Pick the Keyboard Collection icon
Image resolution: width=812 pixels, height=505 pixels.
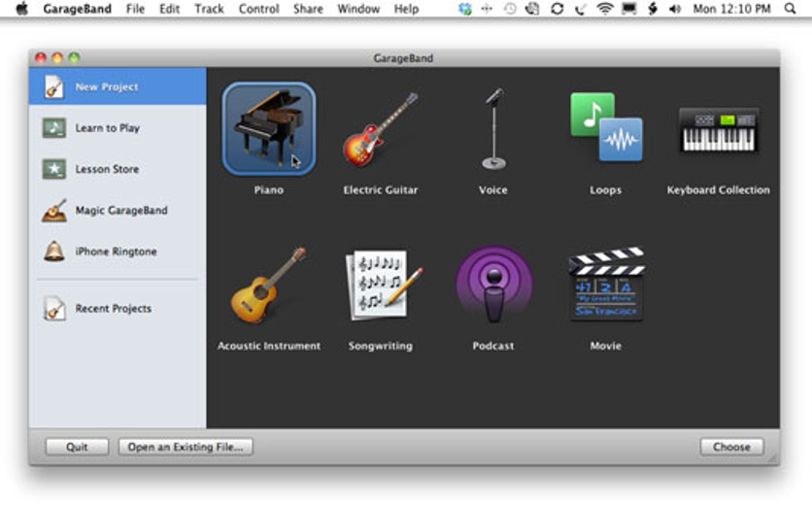tap(718, 130)
